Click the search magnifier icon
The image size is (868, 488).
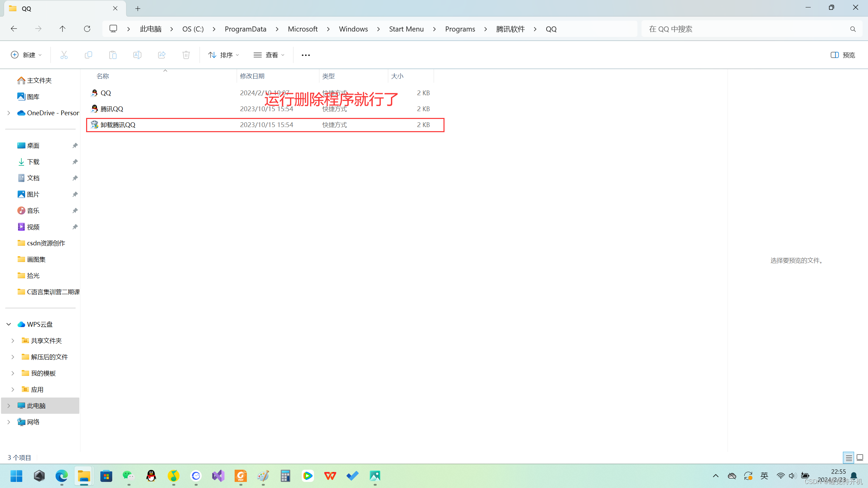pos(853,29)
